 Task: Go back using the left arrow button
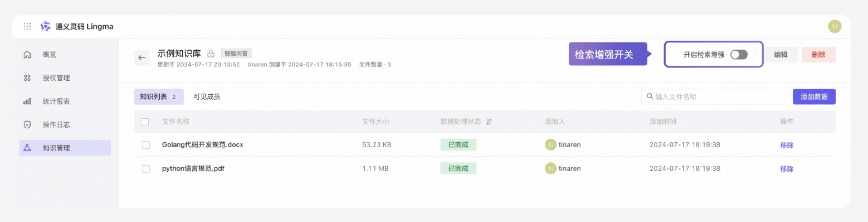[142, 57]
